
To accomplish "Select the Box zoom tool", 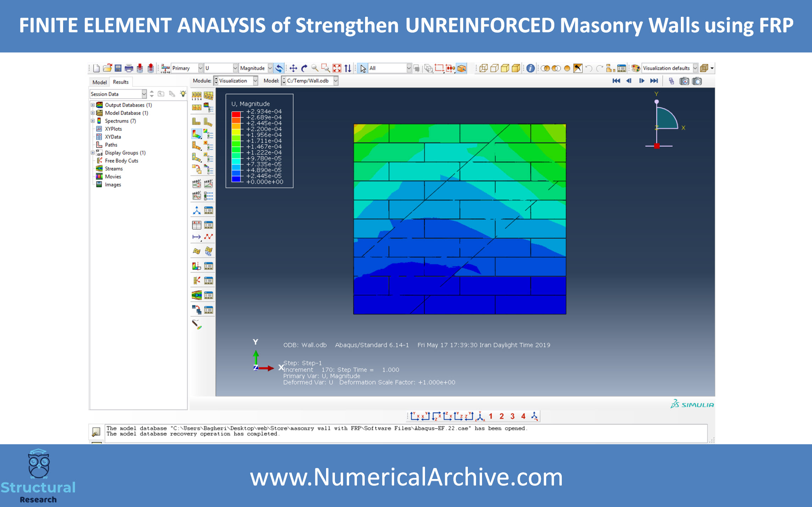I will pos(325,68).
